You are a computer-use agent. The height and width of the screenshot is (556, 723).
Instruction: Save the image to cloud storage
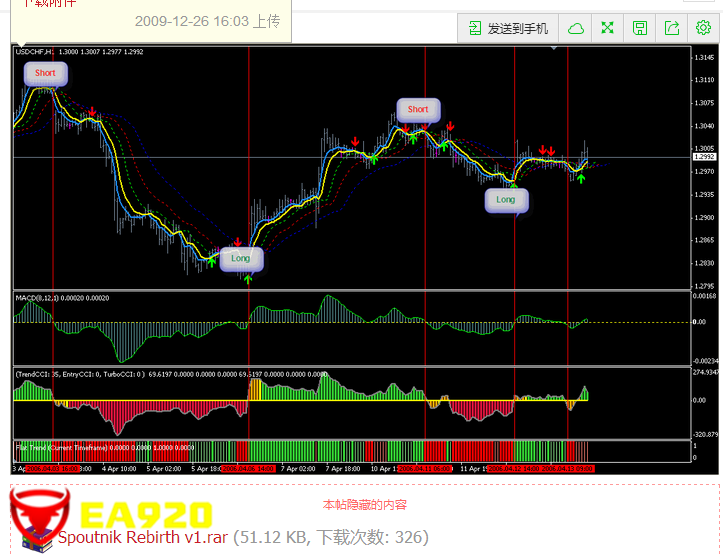click(x=575, y=28)
